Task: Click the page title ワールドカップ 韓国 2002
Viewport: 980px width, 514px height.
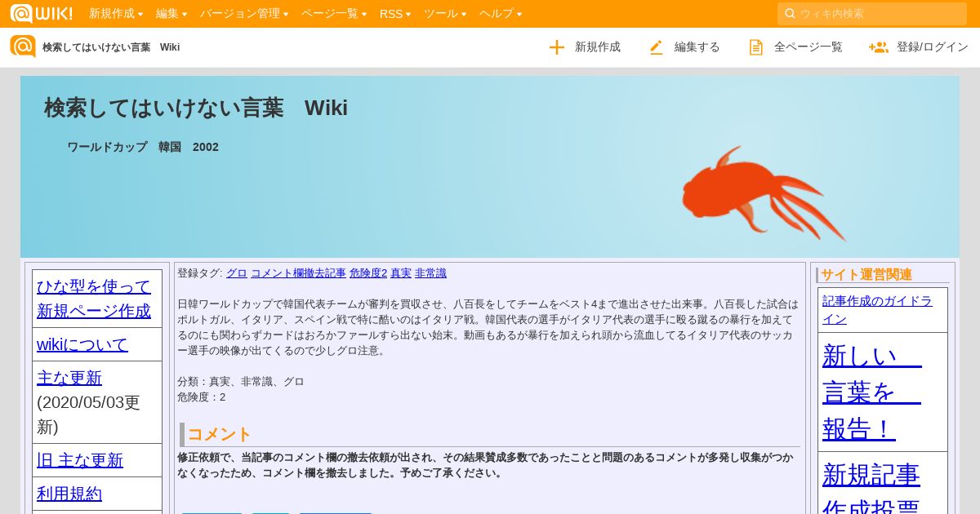Action: [x=143, y=147]
